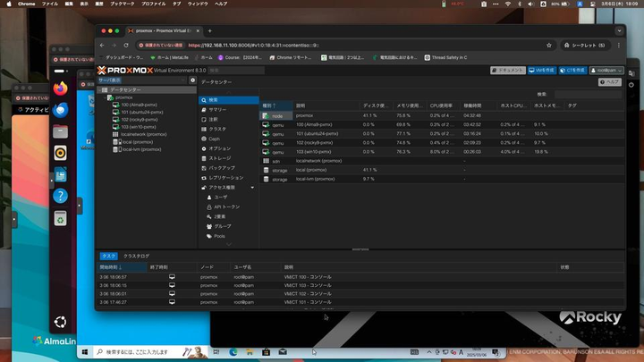This screenshot has height=362, width=644.
Task: Open the ストレージ (Storage) section
Action: click(x=220, y=158)
